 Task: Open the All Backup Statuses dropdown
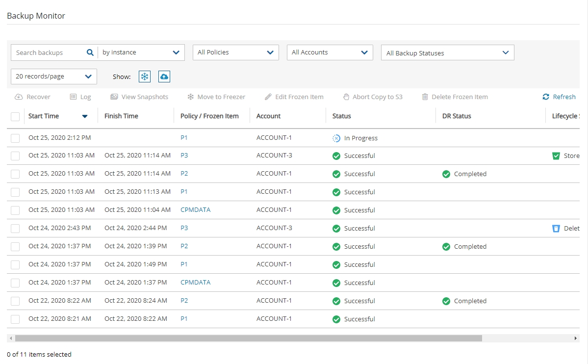click(x=447, y=53)
